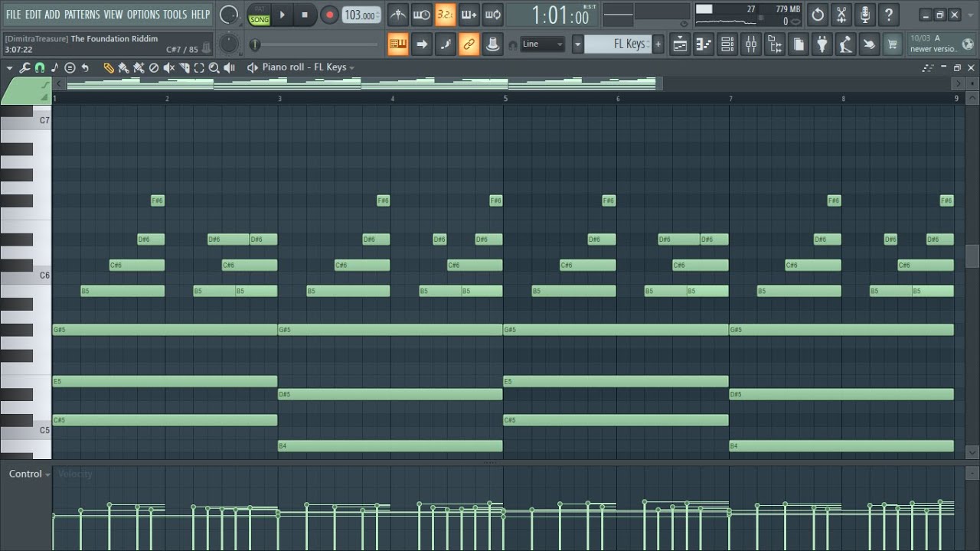Open the Line snap dropdown
Viewport: 980px width, 551px height.
click(542, 44)
